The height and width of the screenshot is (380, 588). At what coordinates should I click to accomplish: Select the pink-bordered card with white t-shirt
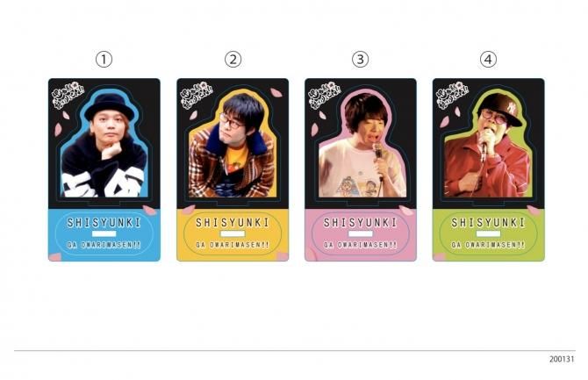(x=361, y=170)
